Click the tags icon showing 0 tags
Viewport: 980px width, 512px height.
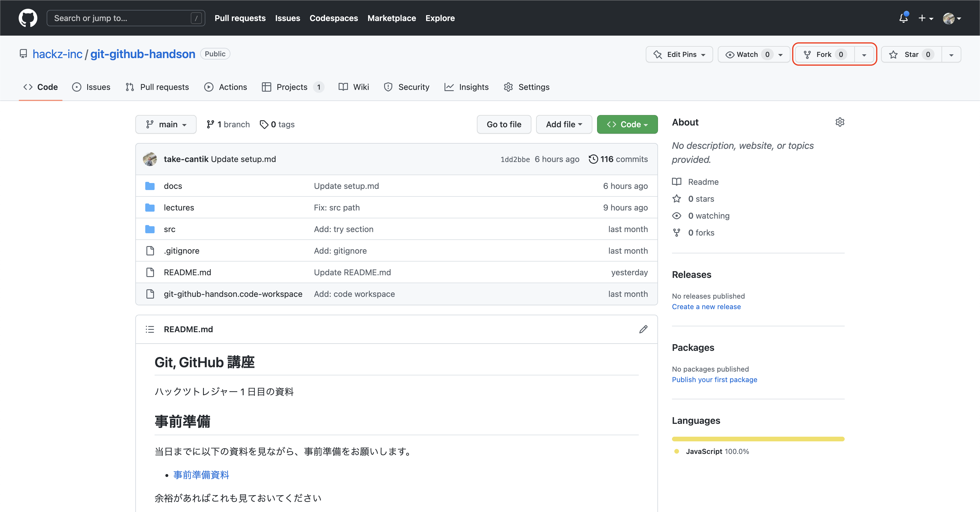point(264,124)
